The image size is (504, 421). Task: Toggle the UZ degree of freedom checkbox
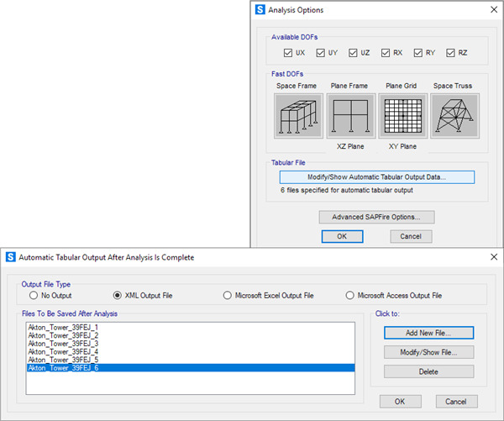click(x=354, y=53)
